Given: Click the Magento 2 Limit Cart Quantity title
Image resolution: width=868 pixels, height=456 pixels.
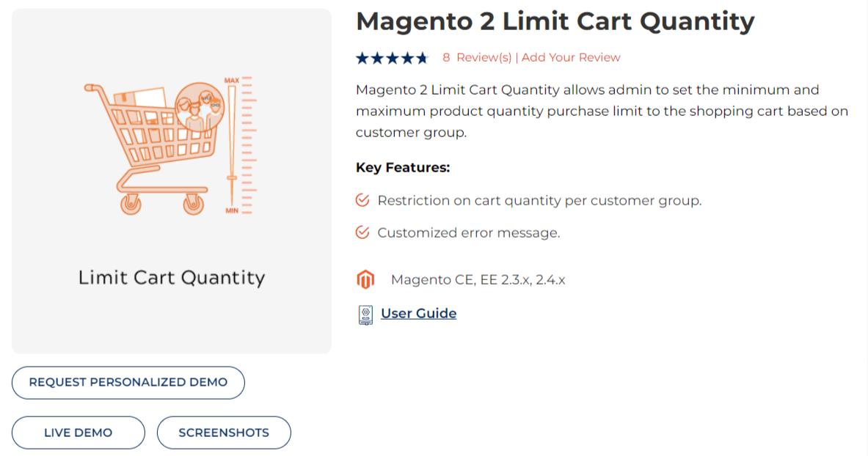Looking at the screenshot, I should click(x=554, y=21).
